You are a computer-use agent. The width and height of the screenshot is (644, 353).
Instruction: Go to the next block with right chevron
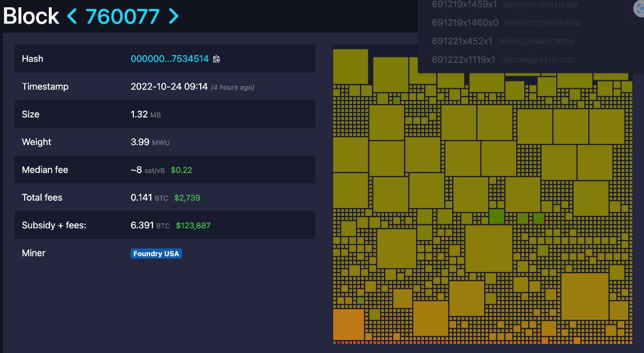coord(174,16)
